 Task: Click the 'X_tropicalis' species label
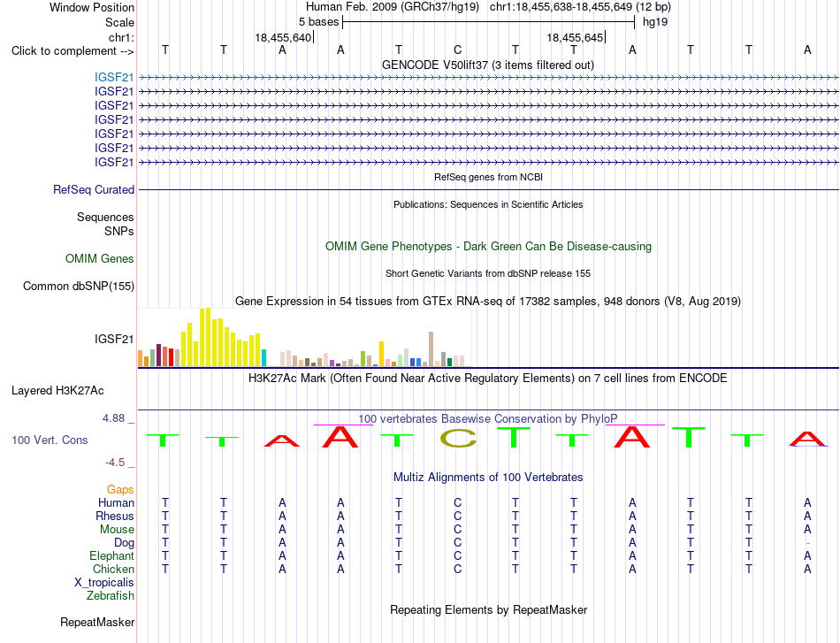coord(104,583)
